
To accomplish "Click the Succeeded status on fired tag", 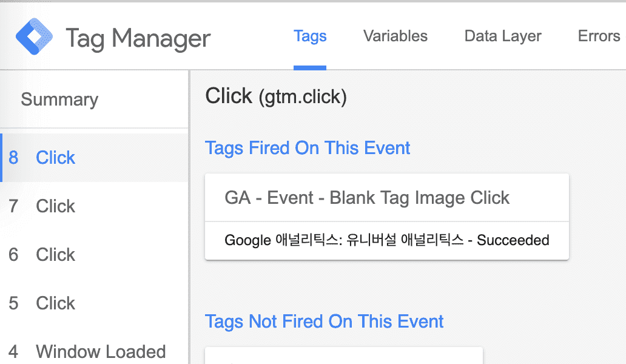I will click(x=513, y=240).
